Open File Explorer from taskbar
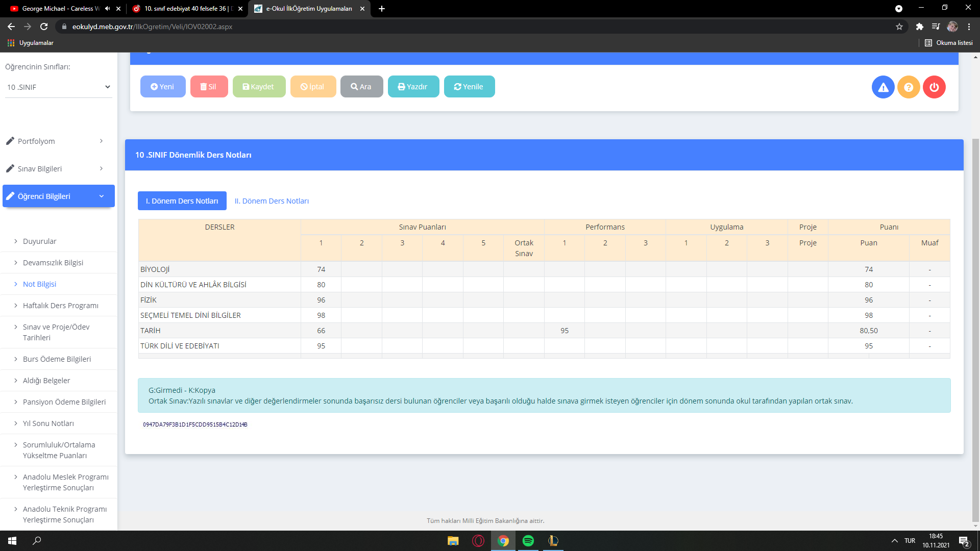This screenshot has height=551, width=980. coord(453,541)
